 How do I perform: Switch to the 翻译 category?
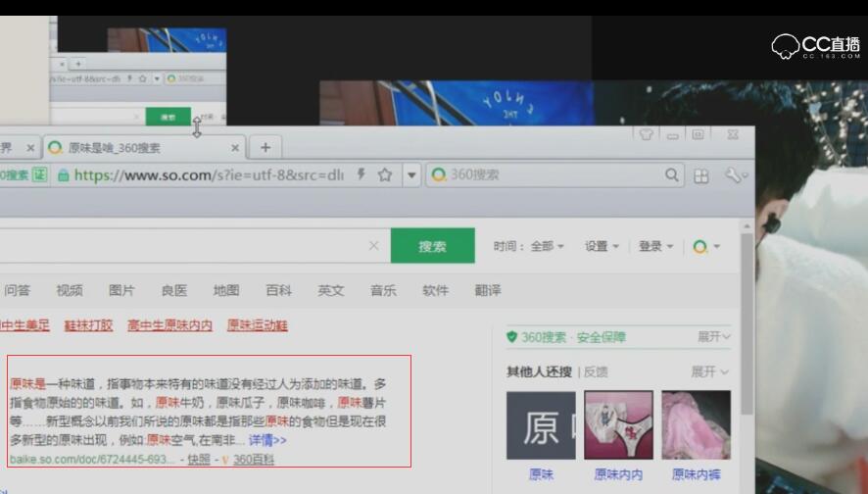(488, 290)
